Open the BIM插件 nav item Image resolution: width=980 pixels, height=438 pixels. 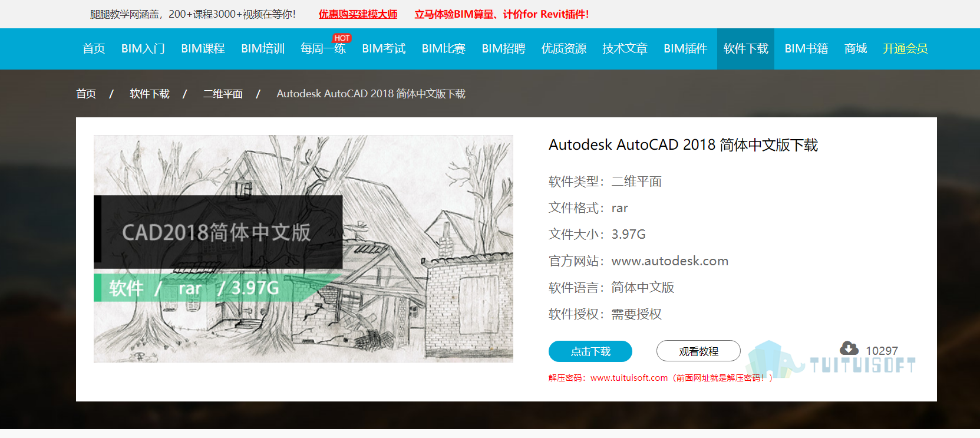[x=685, y=48]
